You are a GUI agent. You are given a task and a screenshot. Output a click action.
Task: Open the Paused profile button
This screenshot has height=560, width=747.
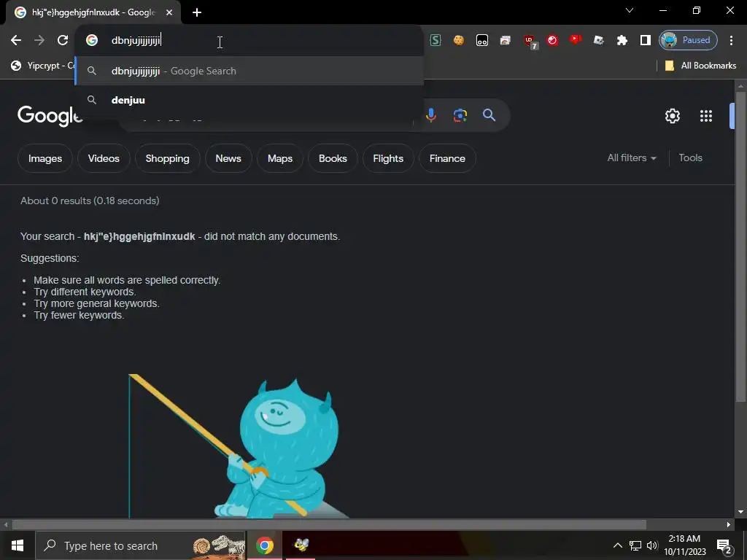(x=687, y=40)
